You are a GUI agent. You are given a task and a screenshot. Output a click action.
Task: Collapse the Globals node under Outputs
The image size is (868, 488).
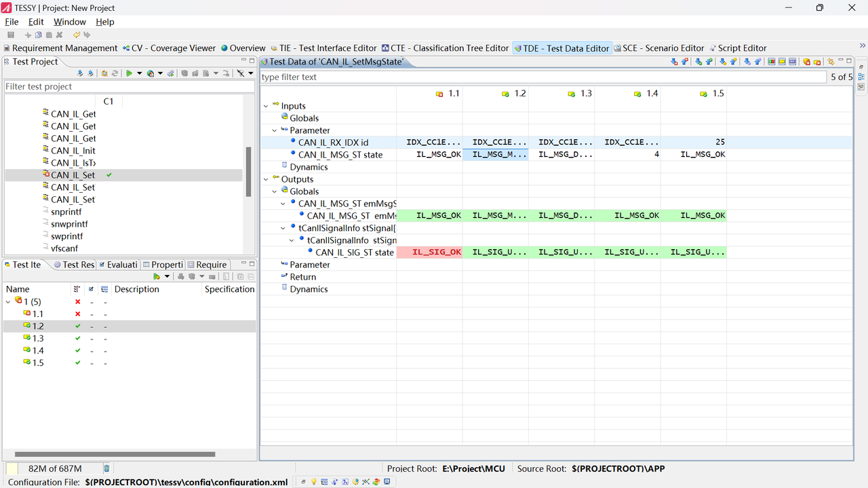click(x=274, y=191)
